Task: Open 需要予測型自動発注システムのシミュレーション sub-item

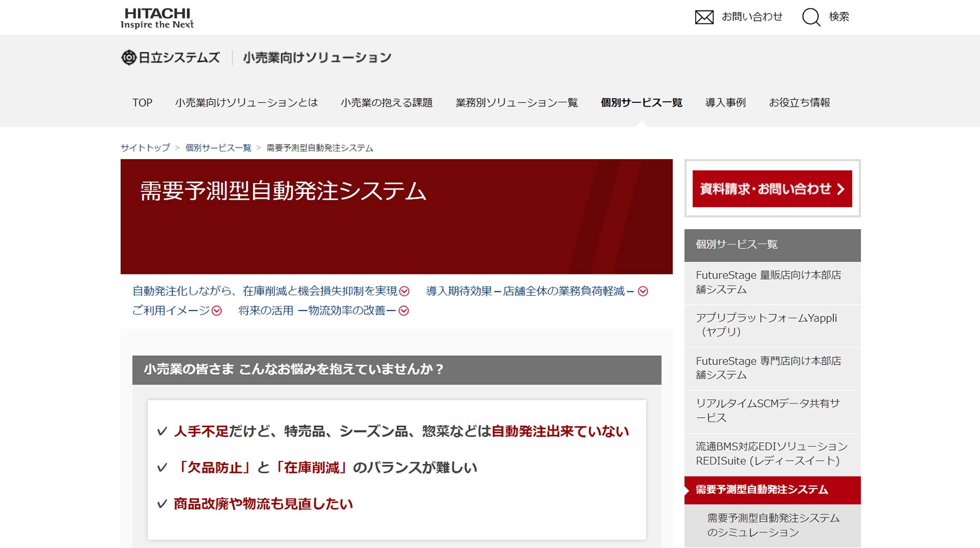Action: click(772, 525)
